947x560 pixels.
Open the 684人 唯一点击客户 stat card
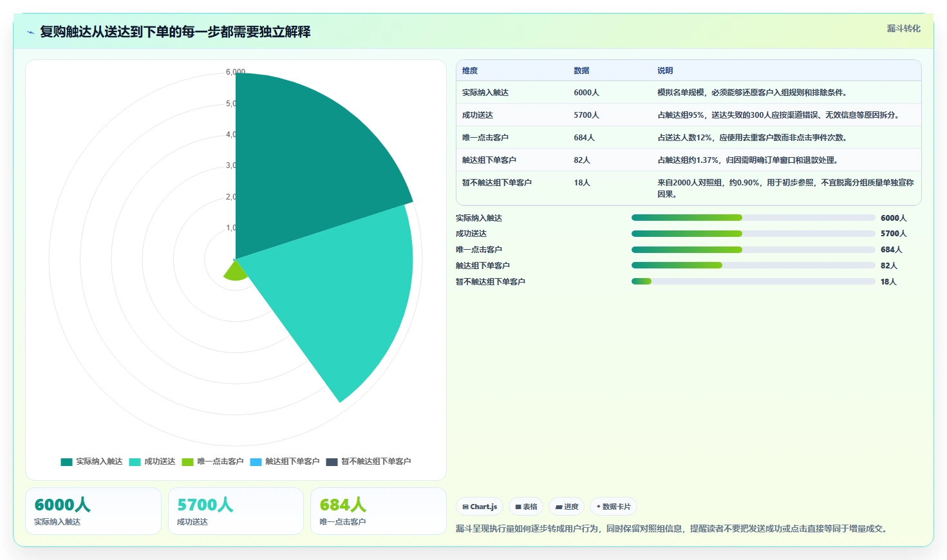[379, 511]
